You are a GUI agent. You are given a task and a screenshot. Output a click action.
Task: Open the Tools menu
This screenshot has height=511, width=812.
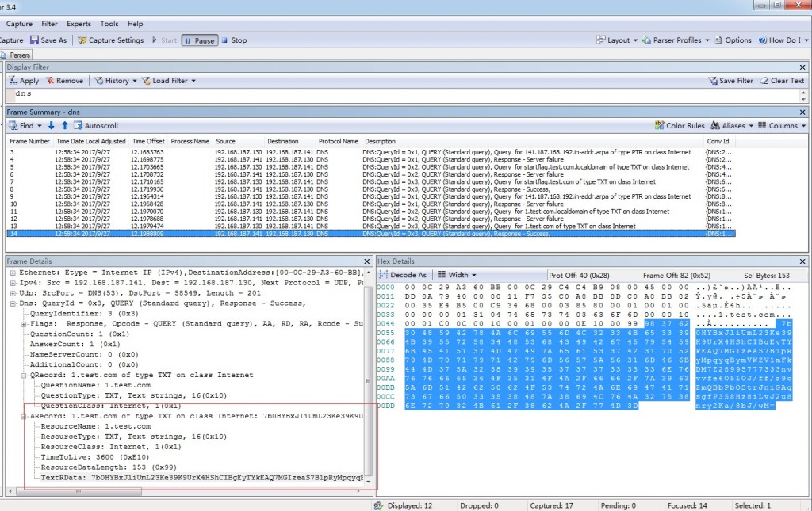pos(109,24)
